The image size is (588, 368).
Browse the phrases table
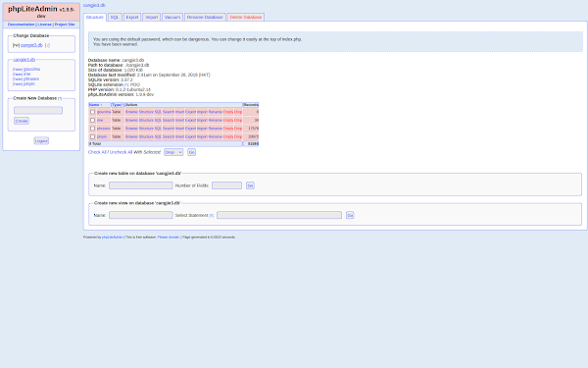(x=131, y=129)
